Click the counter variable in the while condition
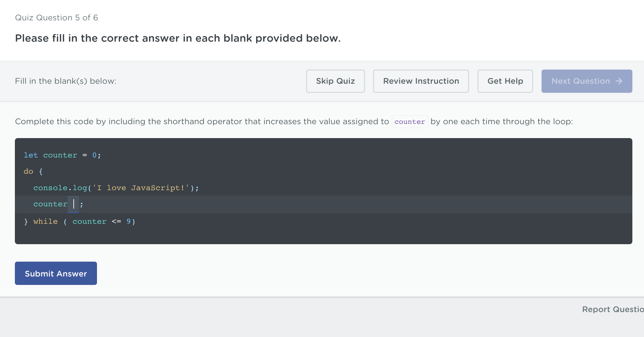The width and height of the screenshot is (644, 337). [89, 222]
